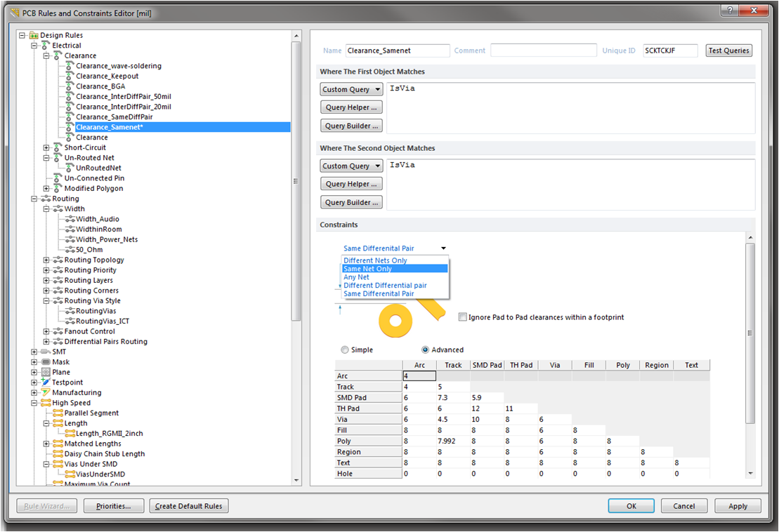The width and height of the screenshot is (779, 532).
Task: Click the Width_Audio rule icon
Action: (x=70, y=219)
